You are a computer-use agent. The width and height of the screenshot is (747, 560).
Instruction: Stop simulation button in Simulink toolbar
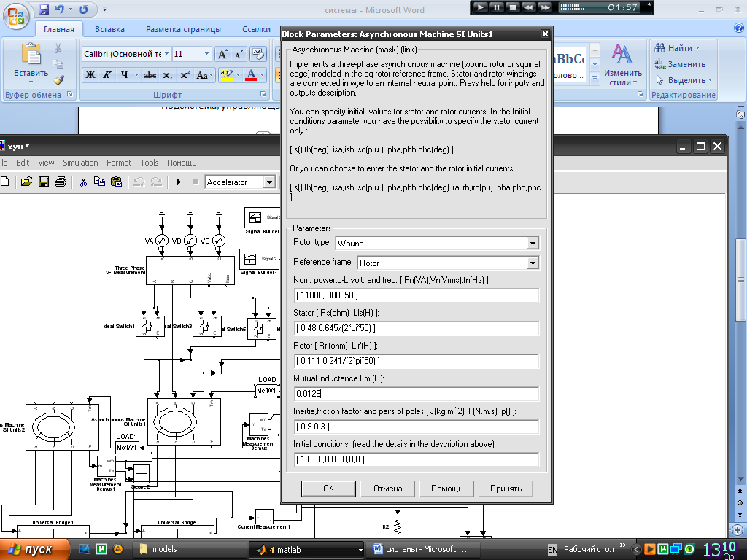(196, 182)
